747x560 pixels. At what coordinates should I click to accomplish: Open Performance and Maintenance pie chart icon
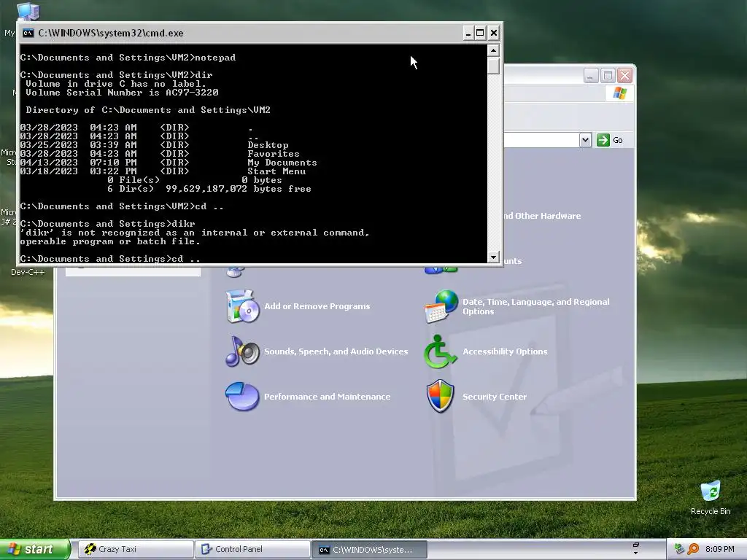[x=242, y=396]
